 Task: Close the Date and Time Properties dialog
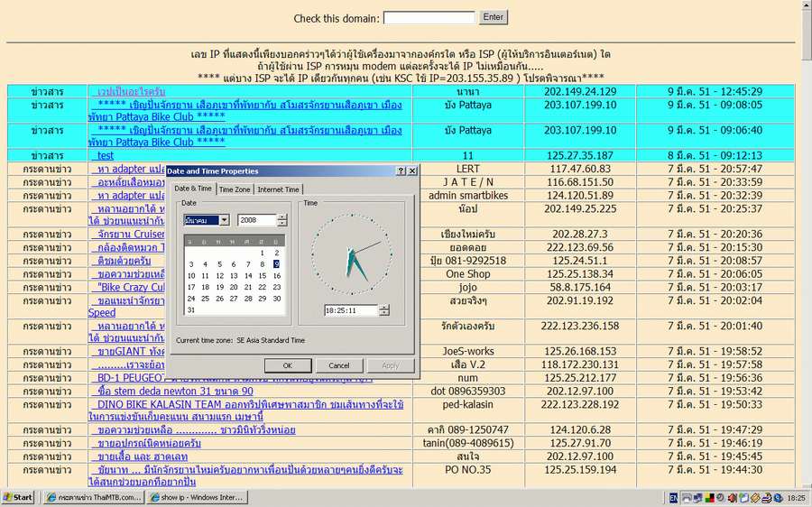pos(412,171)
